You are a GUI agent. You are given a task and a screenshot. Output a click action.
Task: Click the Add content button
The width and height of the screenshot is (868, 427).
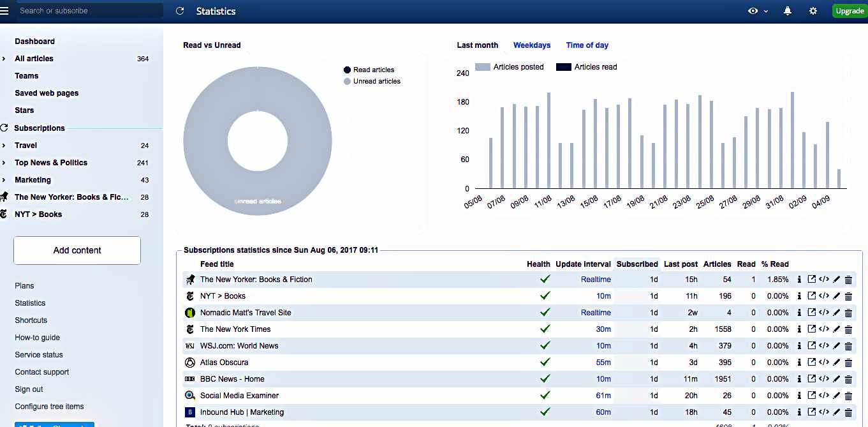click(77, 250)
